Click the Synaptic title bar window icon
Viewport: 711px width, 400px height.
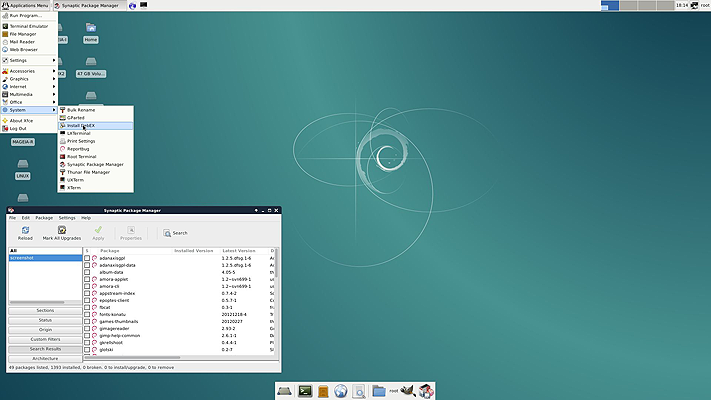11,210
